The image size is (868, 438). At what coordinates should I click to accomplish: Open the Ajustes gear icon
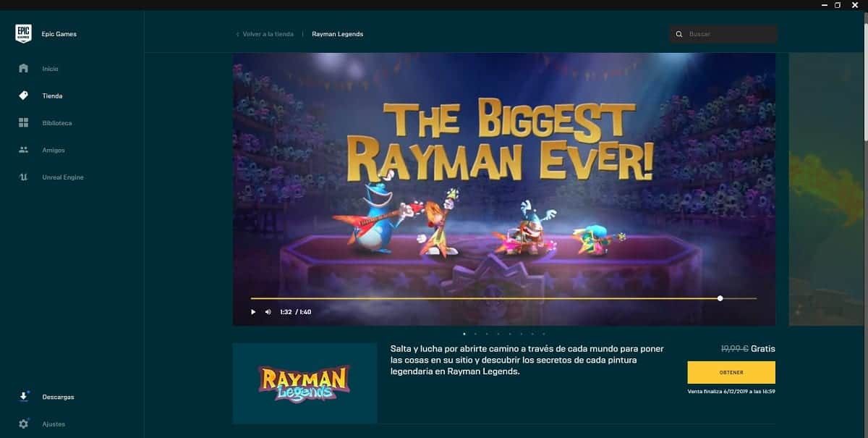[x=24, y=424]
